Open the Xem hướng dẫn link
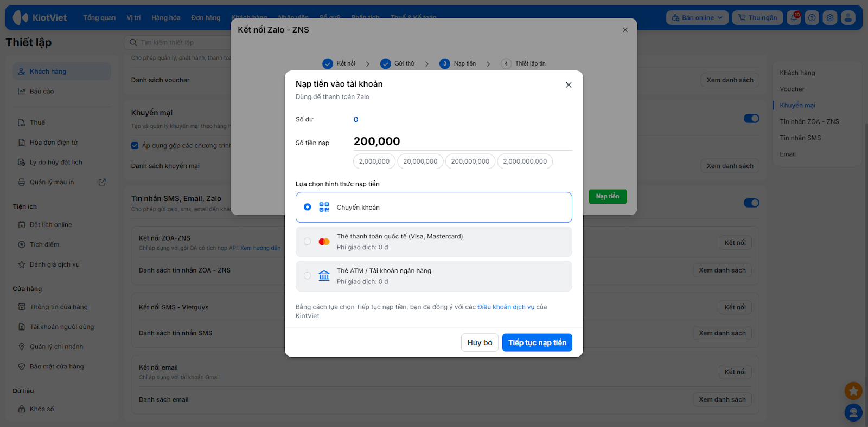 tap(260, 248)
